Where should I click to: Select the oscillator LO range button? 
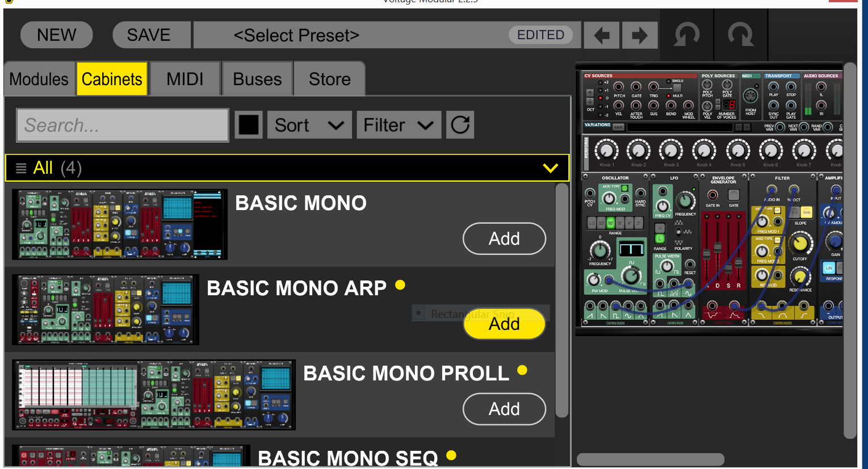click(x=592, y=223)
